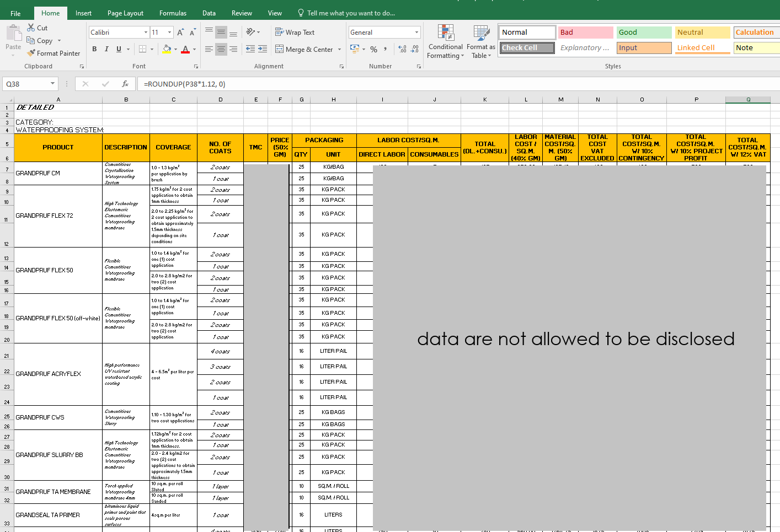Screen dimensions: 780x532
Task: Apply the comma style format
Action: pos(386,49)
